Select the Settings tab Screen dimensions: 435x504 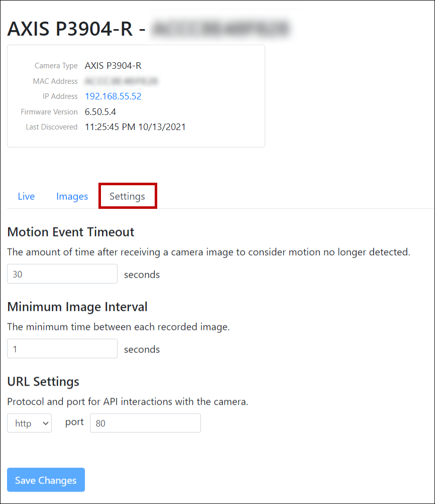(127, 196)
